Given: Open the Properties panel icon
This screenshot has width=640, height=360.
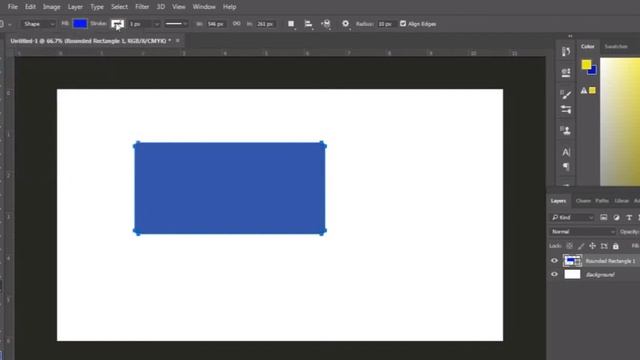Looking at the screenshot, I should click(x=566, y=73).
